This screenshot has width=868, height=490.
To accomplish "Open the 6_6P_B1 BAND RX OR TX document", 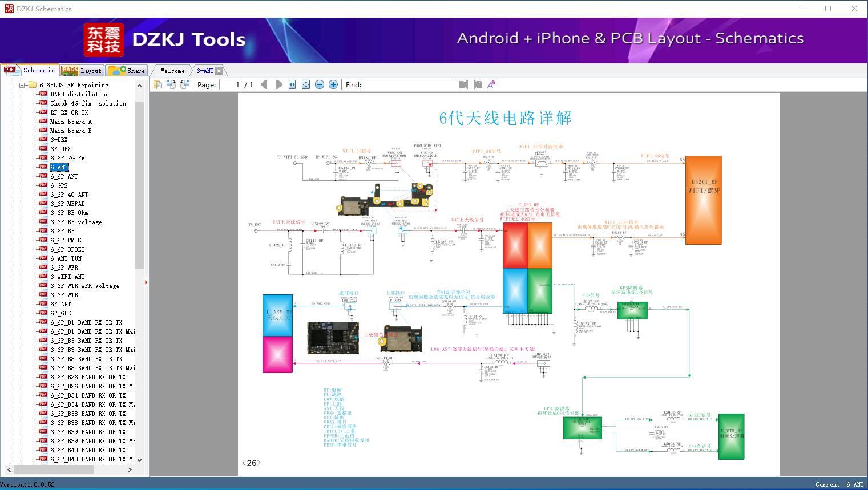I will (x=86, y=322).
